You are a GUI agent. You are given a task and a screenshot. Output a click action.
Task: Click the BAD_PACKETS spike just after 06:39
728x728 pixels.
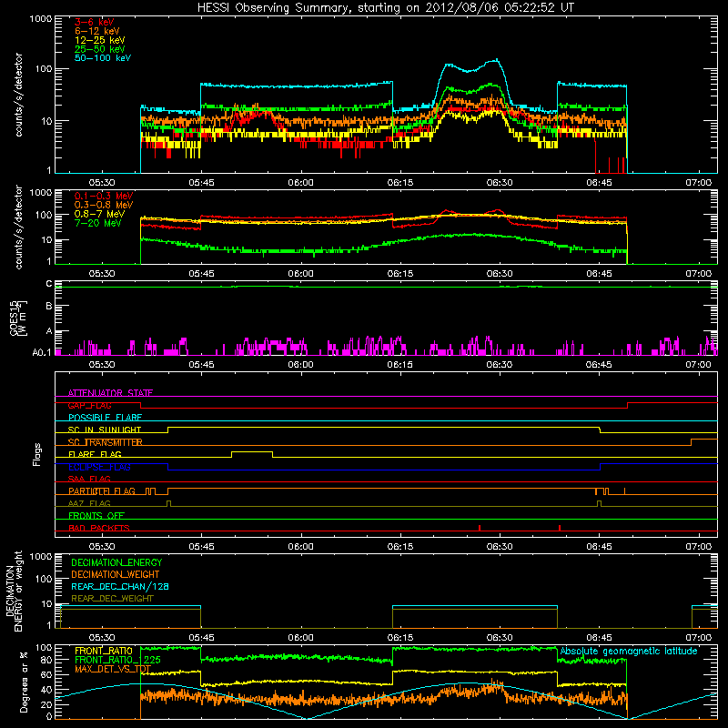[x=560, y=528]
